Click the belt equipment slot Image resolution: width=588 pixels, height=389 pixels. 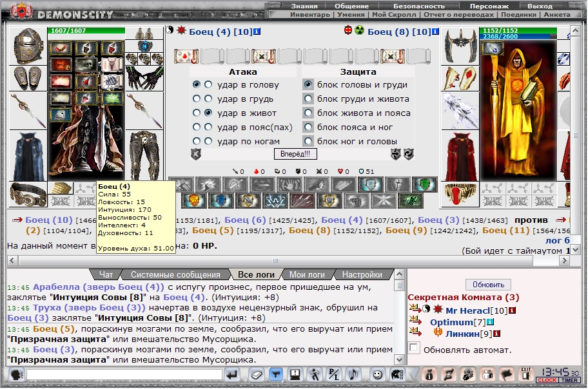click(x=28, y=194)
